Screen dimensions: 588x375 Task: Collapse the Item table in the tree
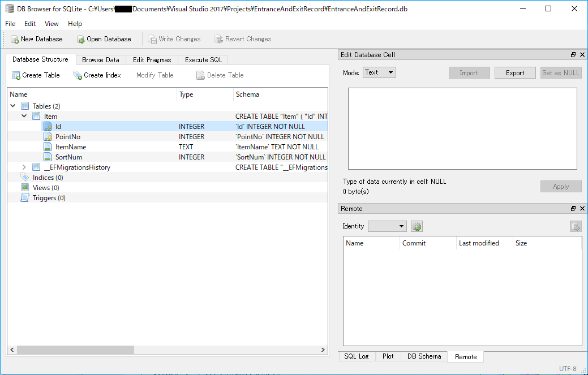24,116
